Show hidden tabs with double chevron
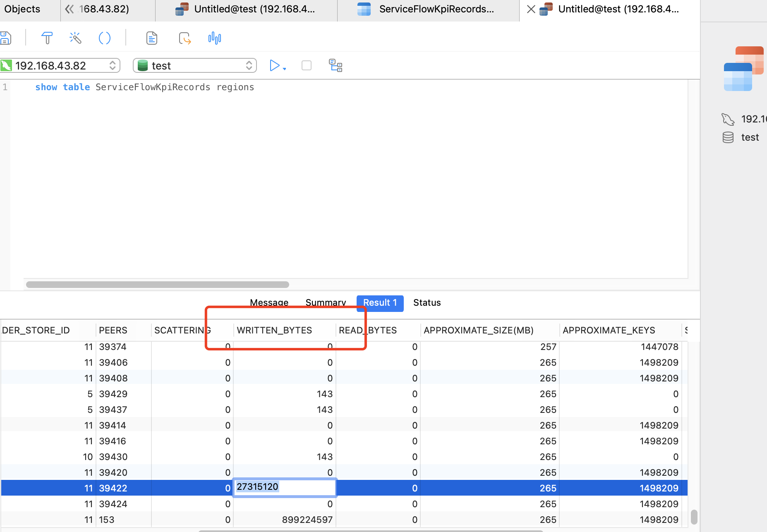This screenshot has width=767, height=532. click(70, 9)
